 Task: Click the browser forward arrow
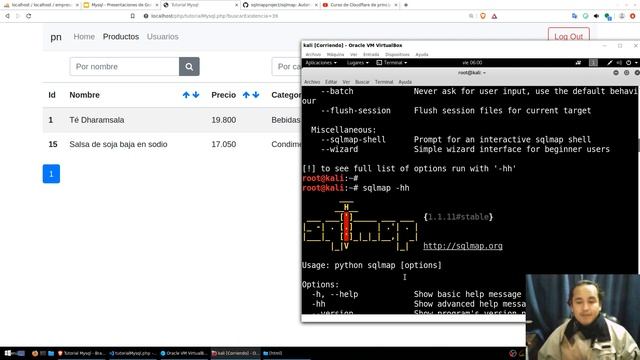pos(18,16)
